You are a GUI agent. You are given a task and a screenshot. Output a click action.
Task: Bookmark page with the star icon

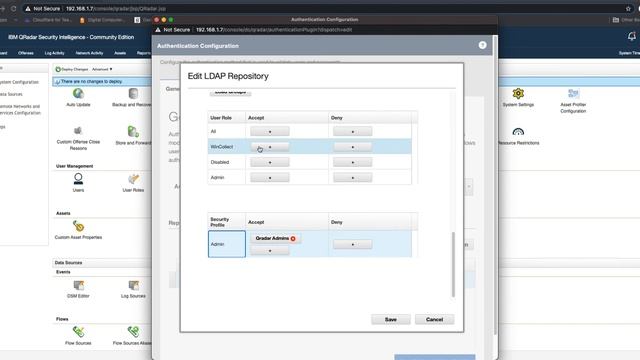click(x=628, y=8)
